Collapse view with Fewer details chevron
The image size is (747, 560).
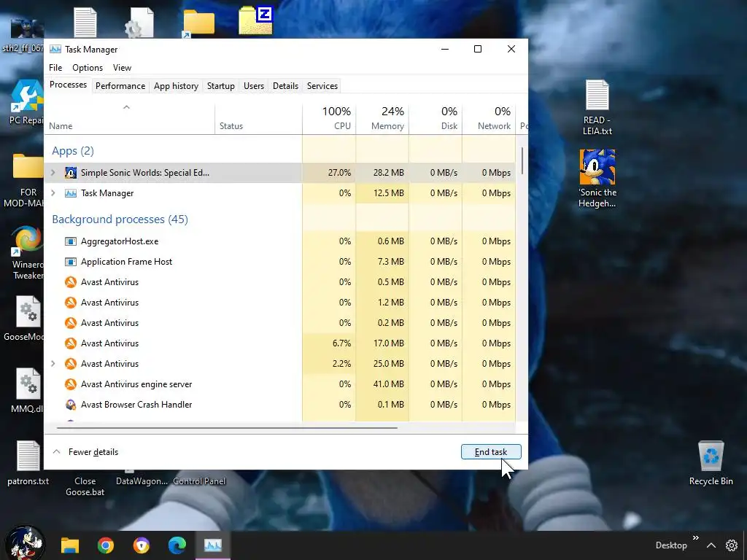(x=56, y=451)
